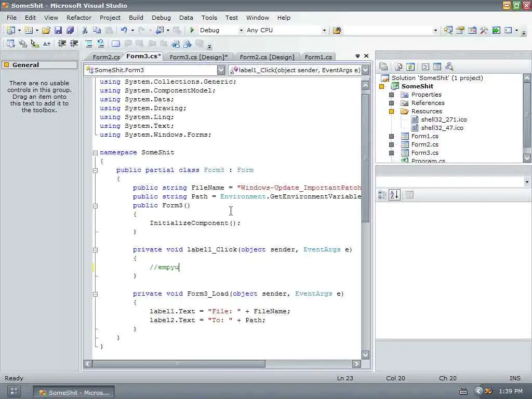The width and height of the screenshot is (532, 399).
Task: Open the Refactor menu
Action: (79, 18)
